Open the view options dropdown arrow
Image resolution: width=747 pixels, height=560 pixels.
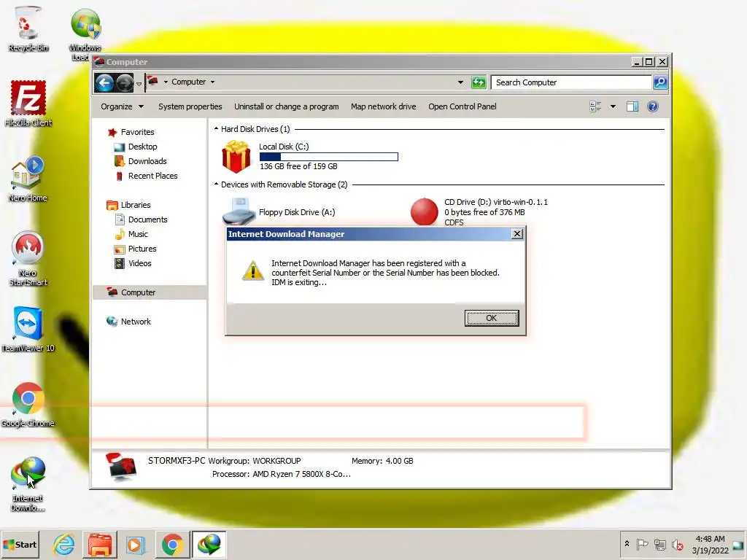(x=613, y=106)
